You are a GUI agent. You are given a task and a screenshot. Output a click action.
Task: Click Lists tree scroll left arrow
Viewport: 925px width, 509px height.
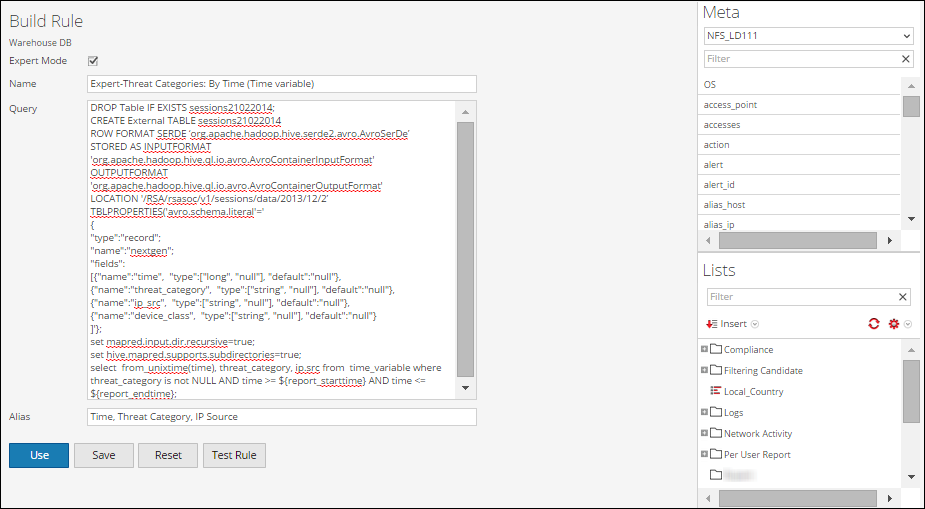708,498
